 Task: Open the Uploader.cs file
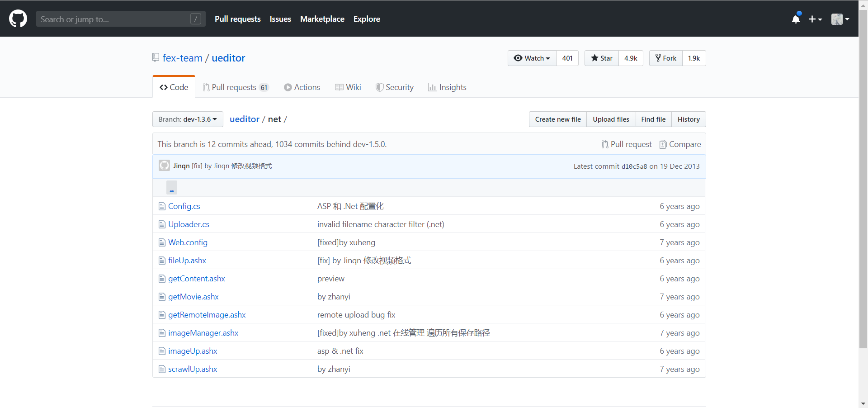click(x=189, y=224)
